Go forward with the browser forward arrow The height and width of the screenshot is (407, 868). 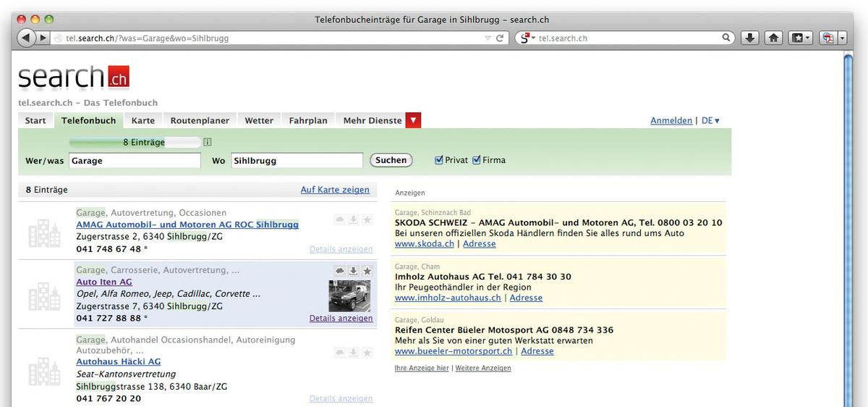click(43, 38)
